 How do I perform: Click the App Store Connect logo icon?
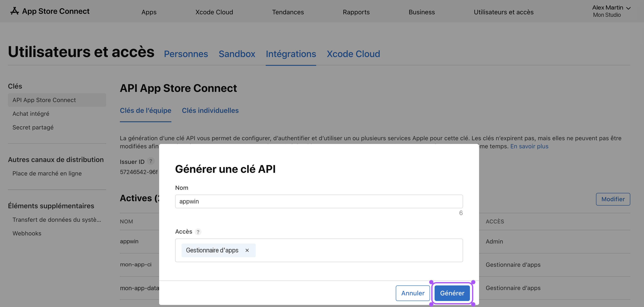15,11
